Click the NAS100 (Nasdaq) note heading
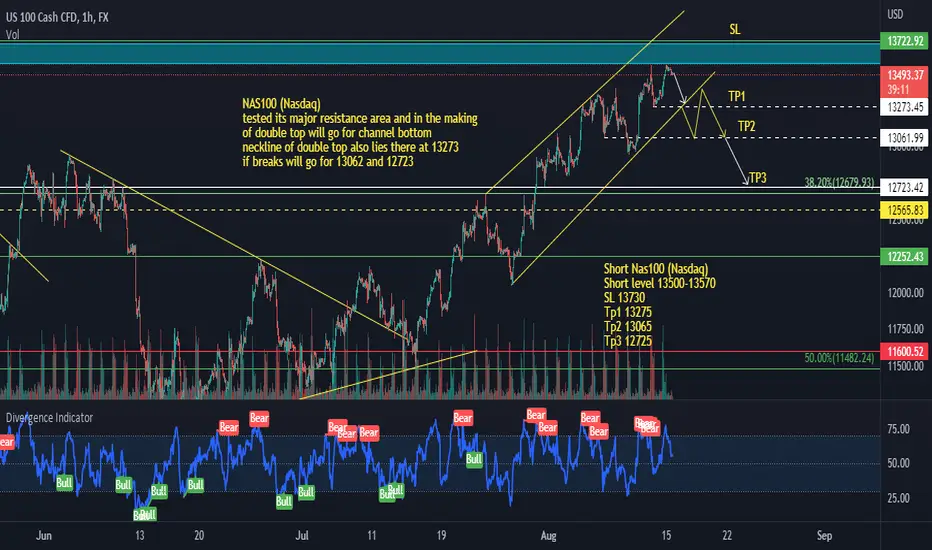932x550 pixels. [281, 104]
